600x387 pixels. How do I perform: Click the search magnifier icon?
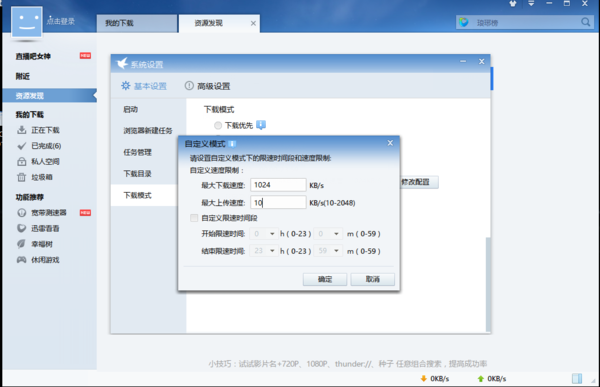pos(585,22)
